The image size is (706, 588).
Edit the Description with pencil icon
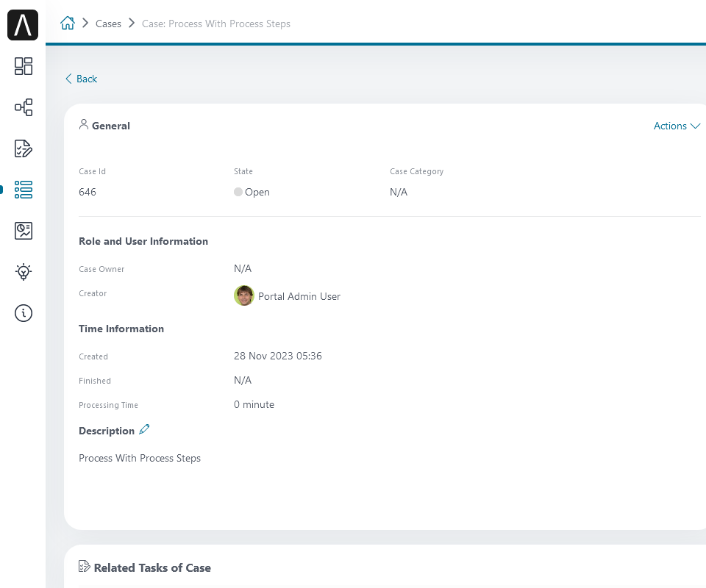pos(144,429)
